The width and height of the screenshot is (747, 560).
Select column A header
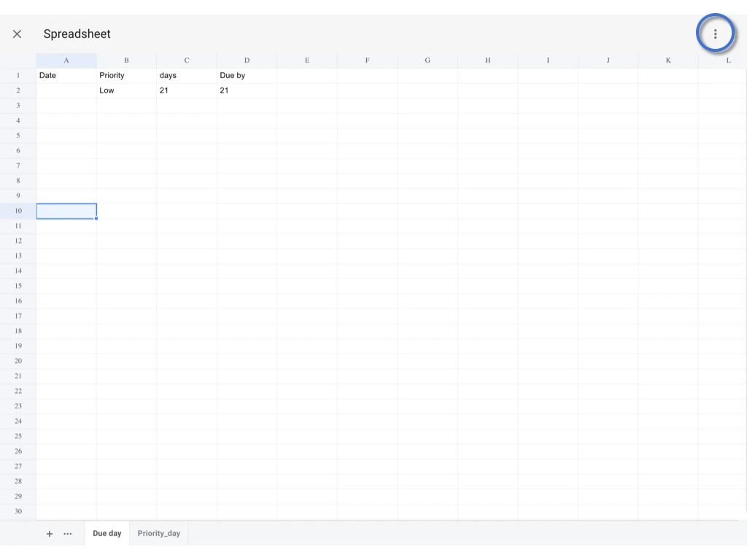66,61
